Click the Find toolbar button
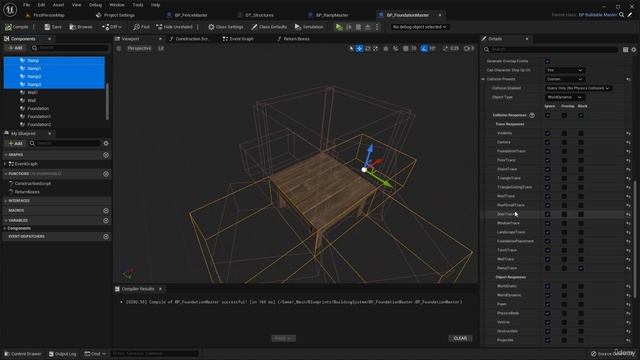Image resolution: width=640 pixels, height=360 pixels. (x=141, y=27)
